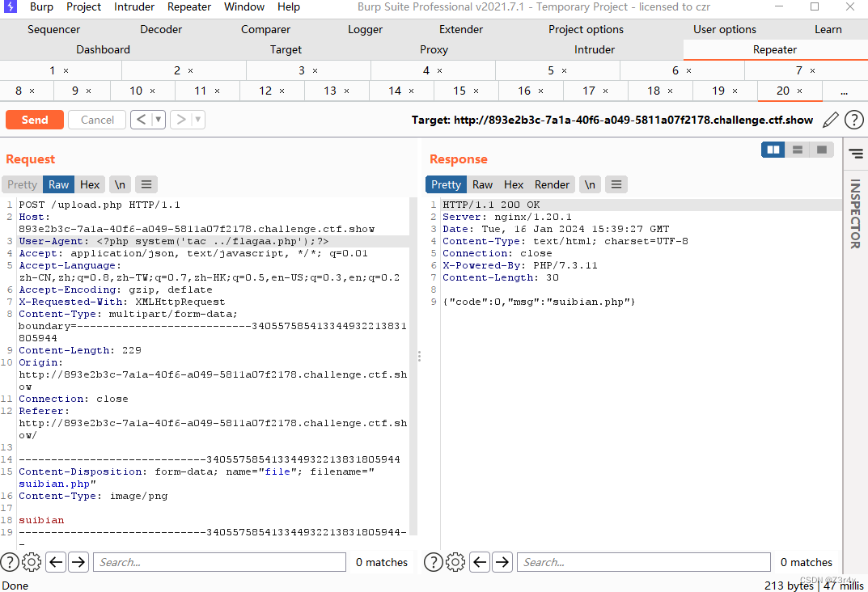The width and height of the screenshot is (868, 592).
Task: Click the User-Agent header line
Action: click(214, 241)
